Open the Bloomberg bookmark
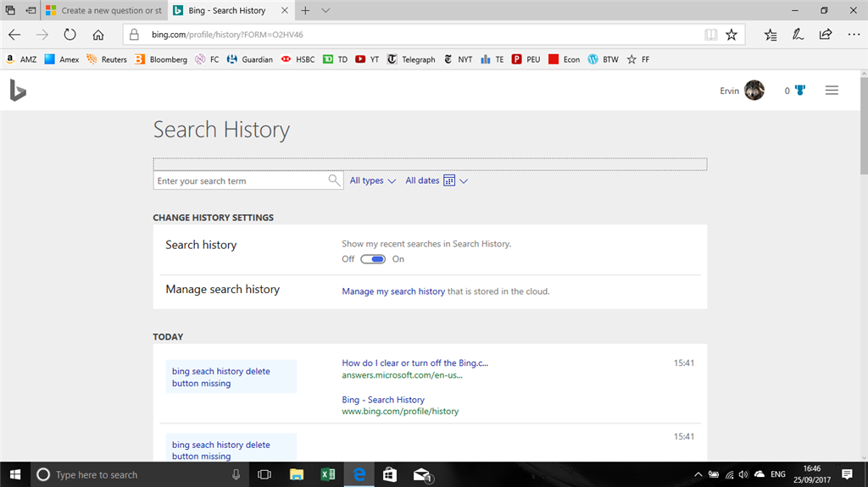The width and height of the screenshot is (868, 487). coord(161,59)
